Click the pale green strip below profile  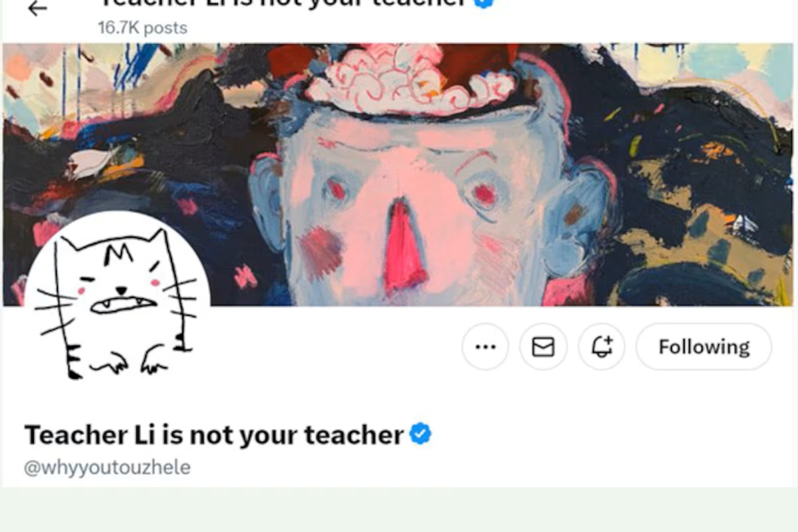pyautogui.click(x=399, y=510)
